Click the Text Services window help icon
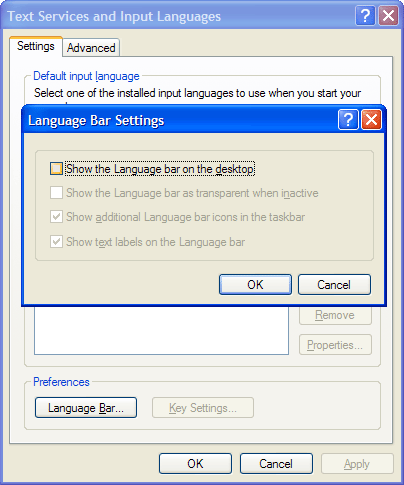Viewport: 404px width, 485px height. [365, 16]
